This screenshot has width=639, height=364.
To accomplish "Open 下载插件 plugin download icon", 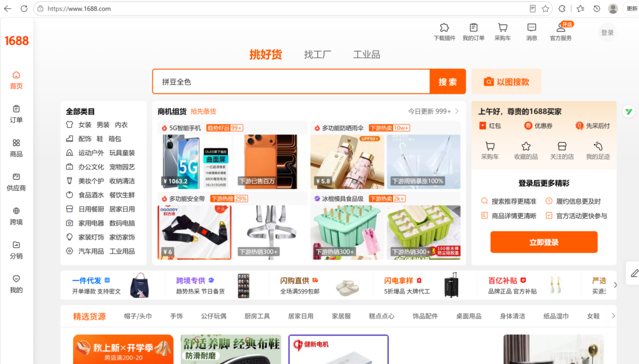I will pos(444,32).
